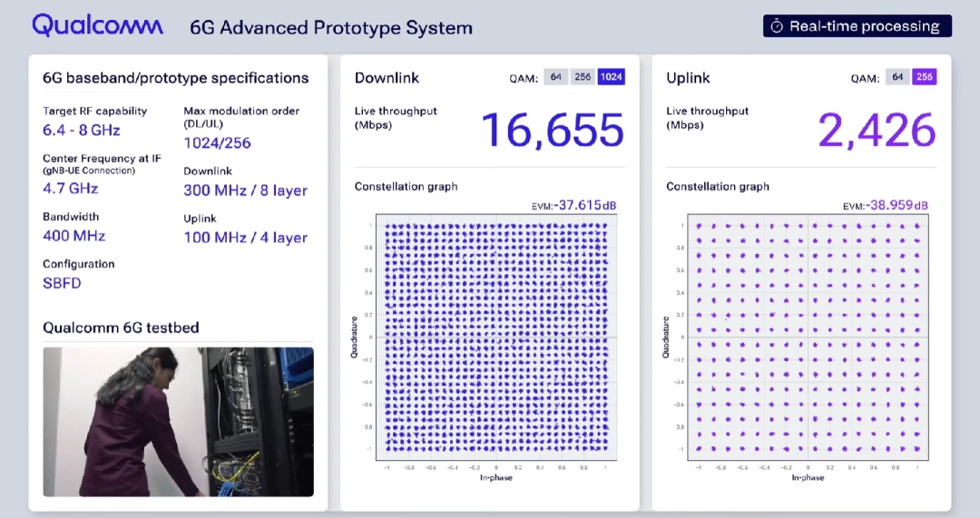The height and width of the screenshot is (518, 980).
Task: Click the Uplink graph In-phase axis label
Action: pos(808,477)
